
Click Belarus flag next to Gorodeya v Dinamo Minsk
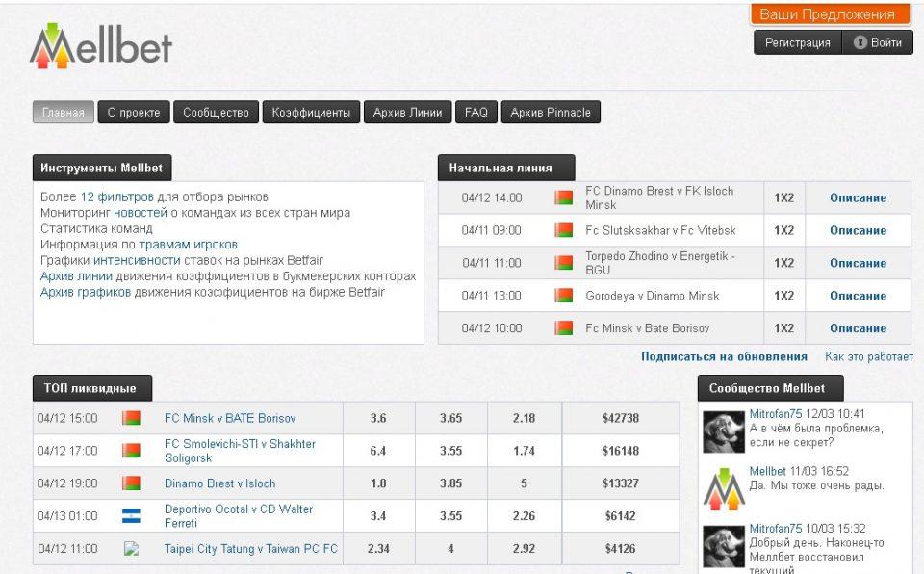[563, 296]
